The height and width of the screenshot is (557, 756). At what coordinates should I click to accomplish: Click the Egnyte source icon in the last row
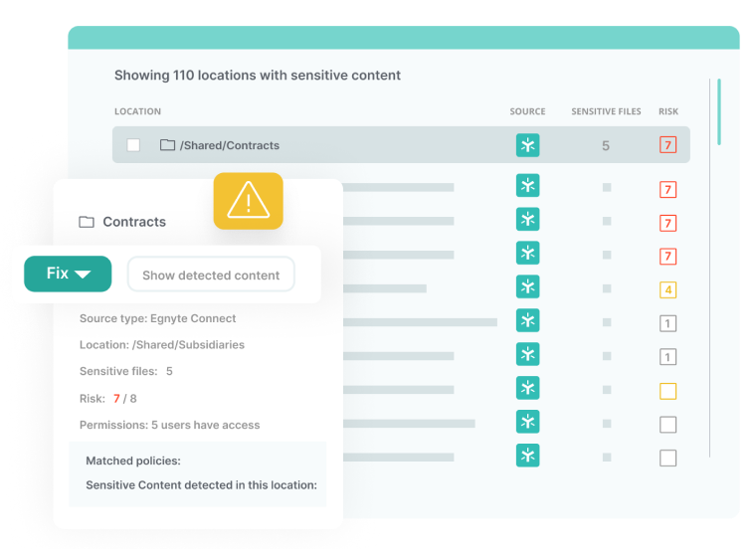pyautogui.click(x=527, y=456)
